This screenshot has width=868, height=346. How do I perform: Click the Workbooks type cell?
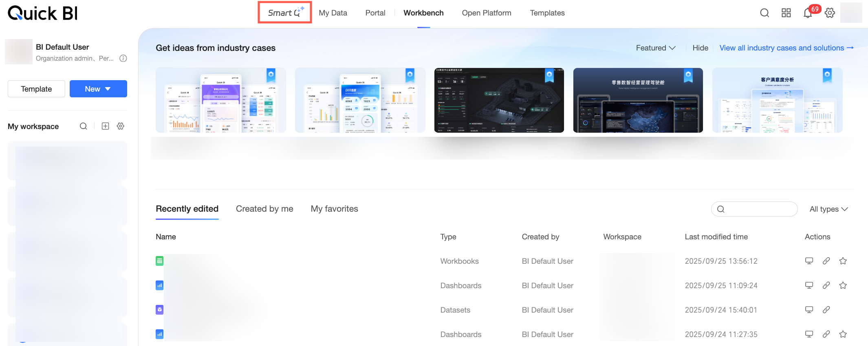point(459,261)
